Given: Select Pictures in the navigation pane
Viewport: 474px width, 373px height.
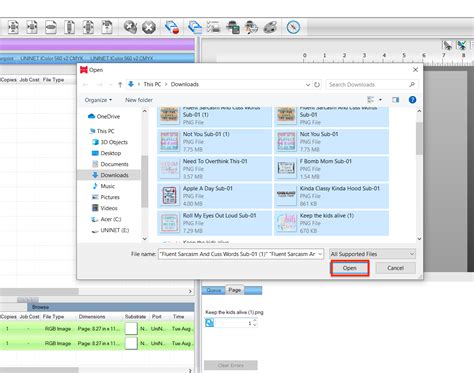Looking at the screenshot, I should [106, 197].
